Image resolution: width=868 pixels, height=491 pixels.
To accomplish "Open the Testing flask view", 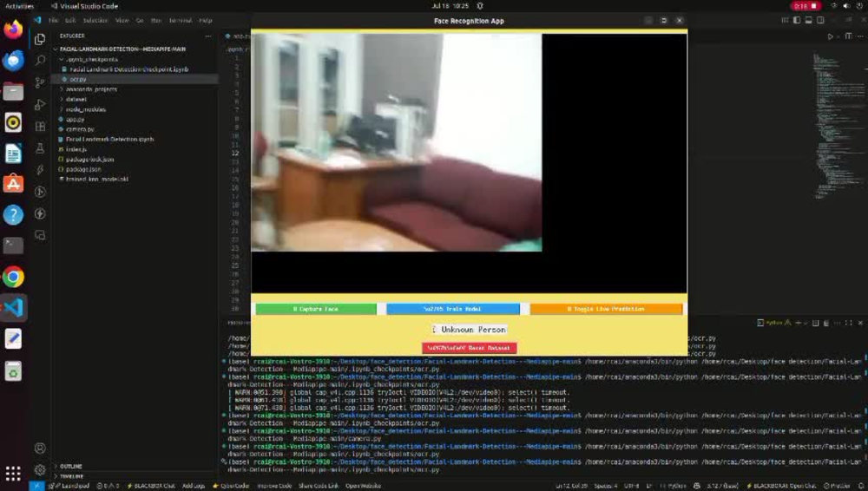I will pos(40,147).
